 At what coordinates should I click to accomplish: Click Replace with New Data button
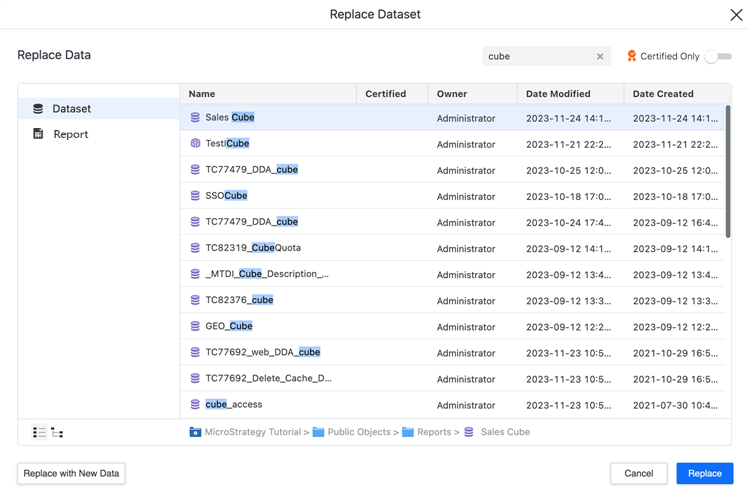coord(71,473)
